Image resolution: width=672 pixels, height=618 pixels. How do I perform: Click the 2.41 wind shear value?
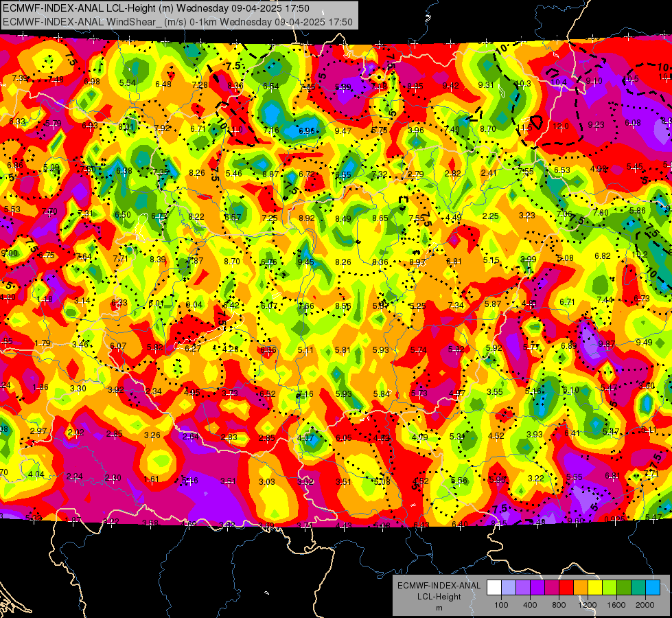(x=489, y=173)
